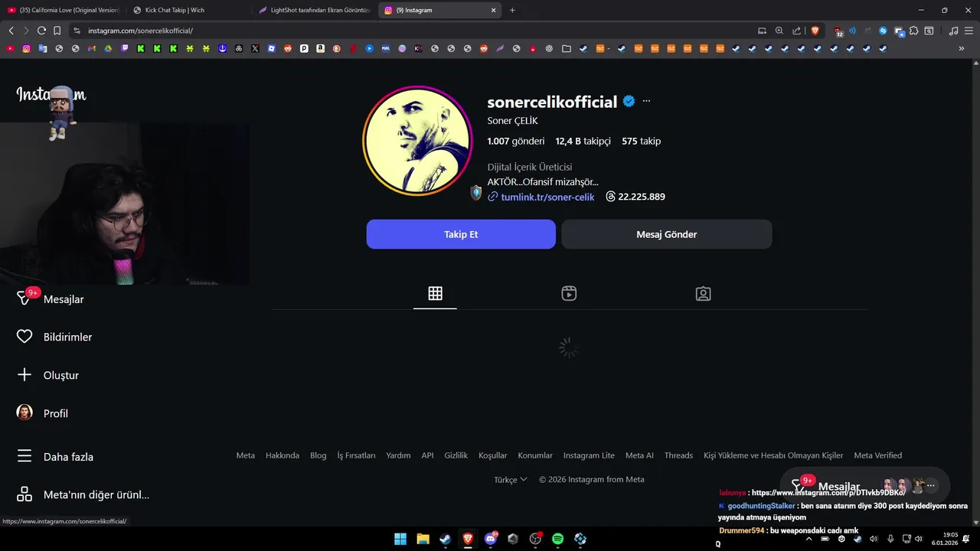
Task: Reload the page with the refresh icon
Action: click(x=41, y=31)
